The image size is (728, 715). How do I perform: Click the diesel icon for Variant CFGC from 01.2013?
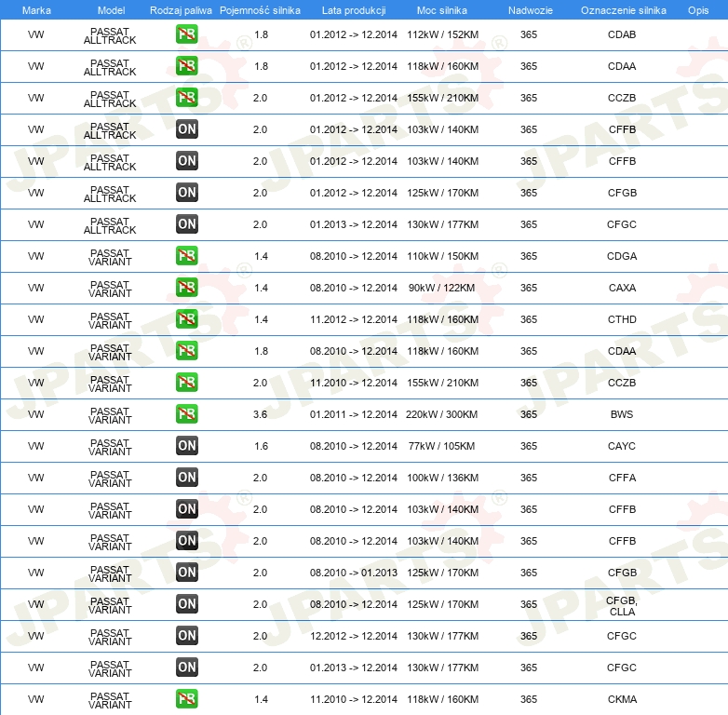(186, 668)
